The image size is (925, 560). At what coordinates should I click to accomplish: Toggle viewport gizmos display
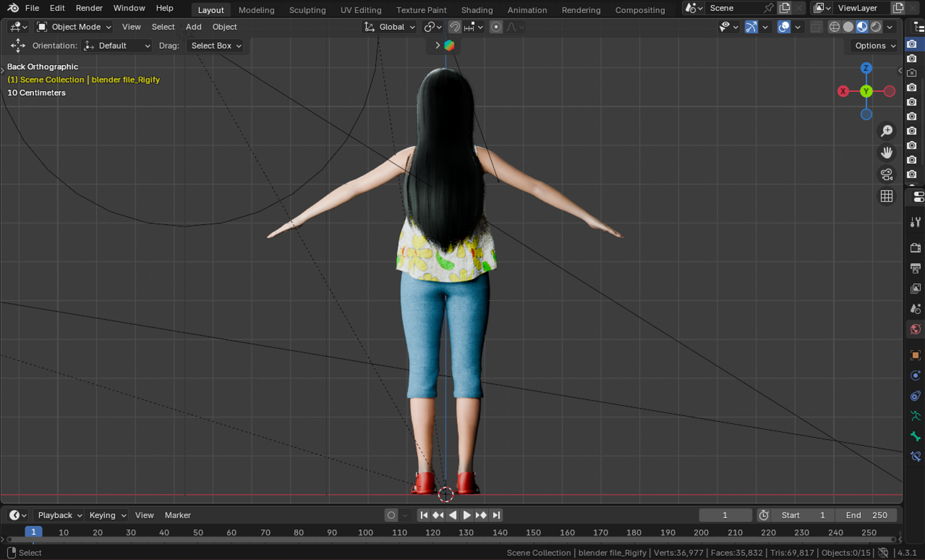(x=751, y=27)
